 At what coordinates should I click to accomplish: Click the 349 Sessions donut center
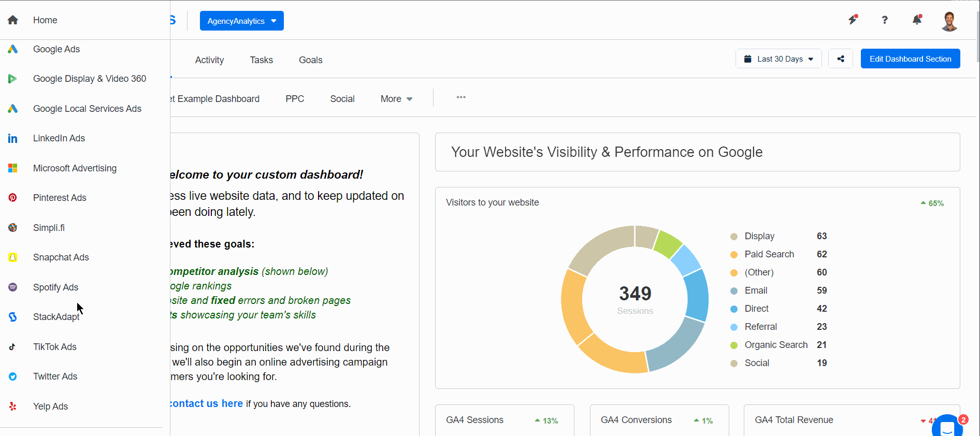tap(635, 299)
